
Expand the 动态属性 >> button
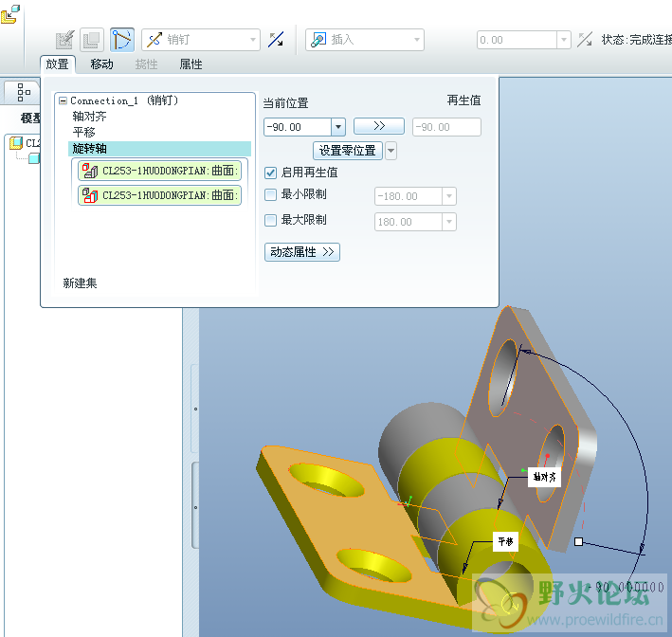302,252
